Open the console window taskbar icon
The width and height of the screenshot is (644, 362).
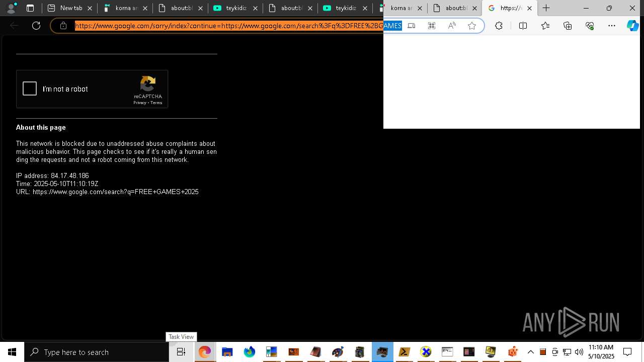pyautogui.click(x=447, y=352)
